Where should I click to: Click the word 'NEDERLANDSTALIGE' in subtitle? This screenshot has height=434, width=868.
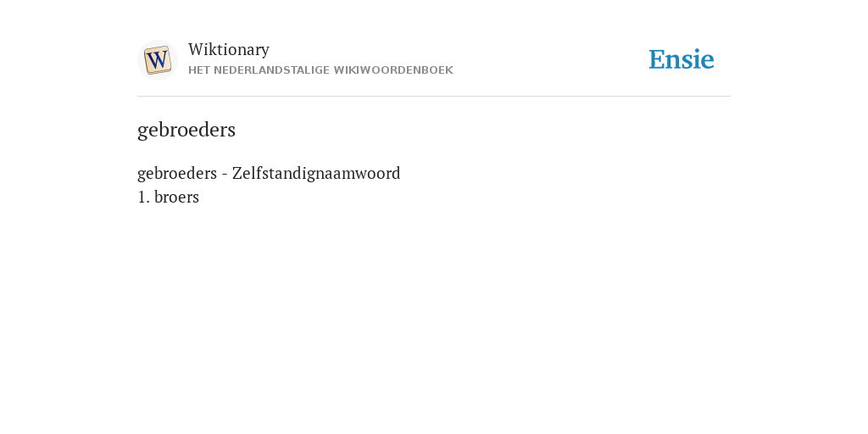tap(272, 70)
